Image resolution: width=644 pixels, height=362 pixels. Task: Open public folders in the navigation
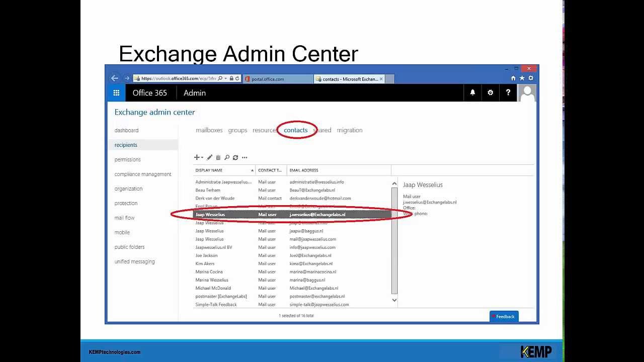[129, 247]
